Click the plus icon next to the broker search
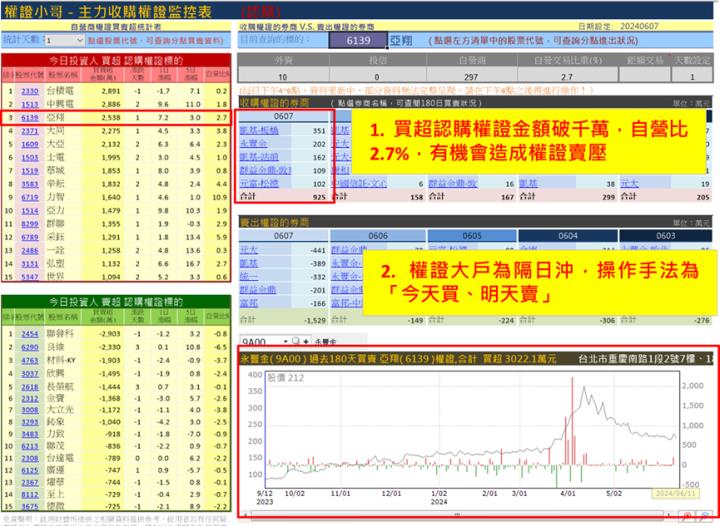Screen dimensions: 720x526 (x=306, y=341)
